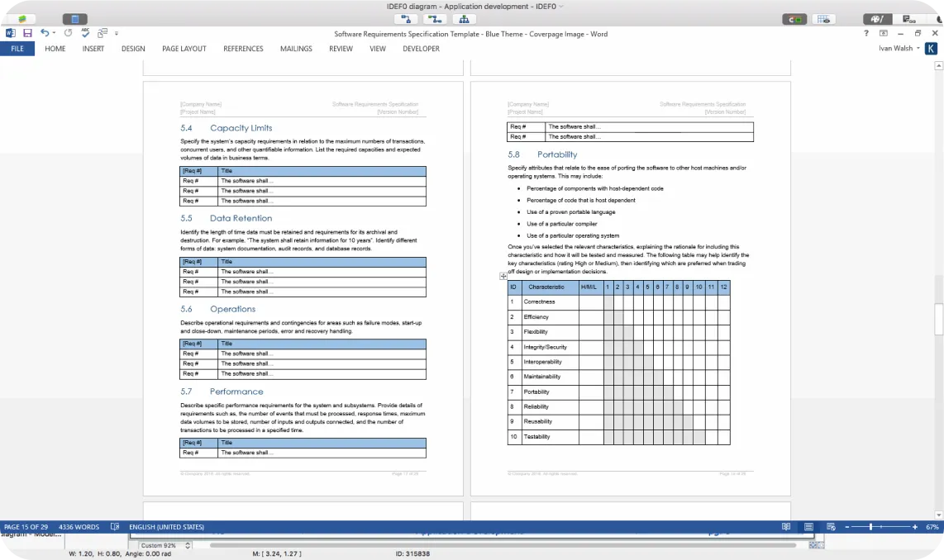Run the Spelling and Grammar check icon
Screen dimensions: 944x560
[x=84, y=33]
